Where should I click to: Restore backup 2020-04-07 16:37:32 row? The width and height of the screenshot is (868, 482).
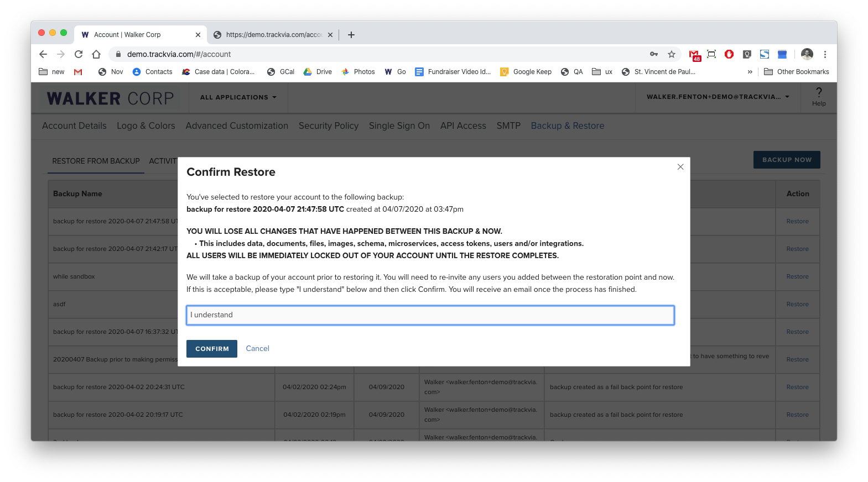click(x=797, y=332)
